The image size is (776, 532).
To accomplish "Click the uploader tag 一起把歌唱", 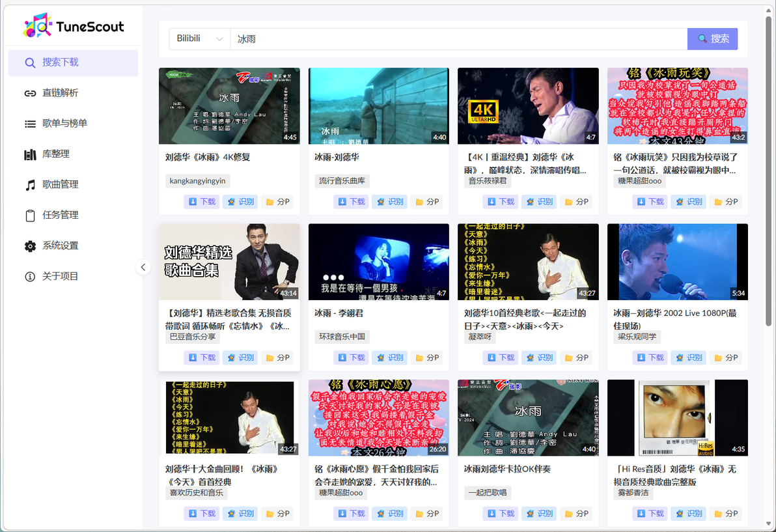I will click(488, 493).
